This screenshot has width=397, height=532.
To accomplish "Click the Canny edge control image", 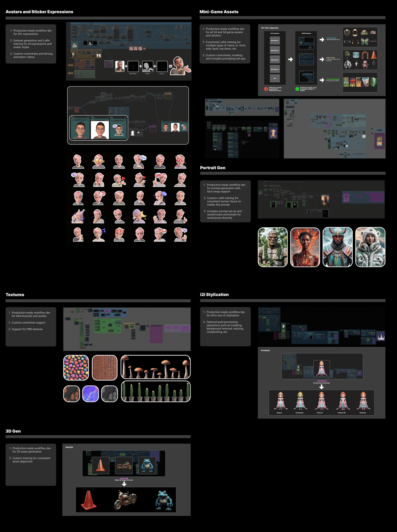I will pos(162,66).
